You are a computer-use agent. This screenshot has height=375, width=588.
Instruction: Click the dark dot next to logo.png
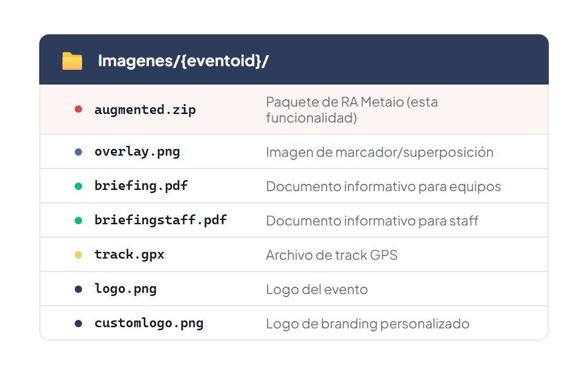click(x=76, y=289)
